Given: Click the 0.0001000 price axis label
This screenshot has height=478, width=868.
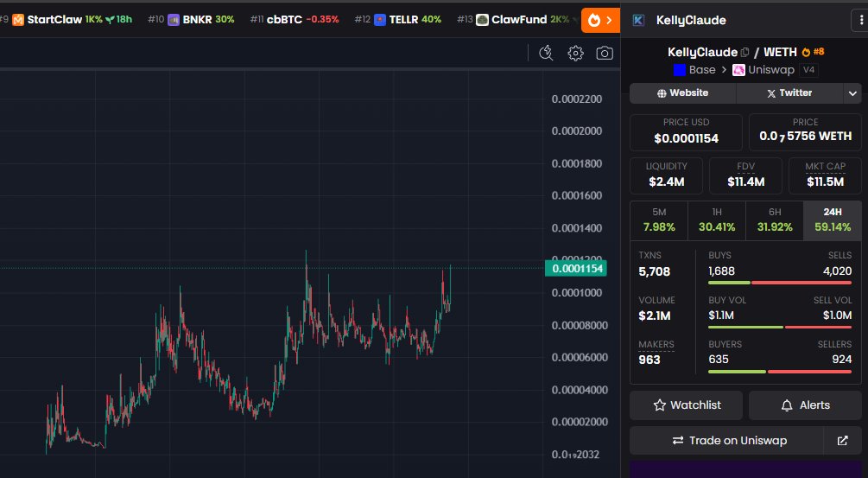Looking at the screenshot, I should (577, 292).
